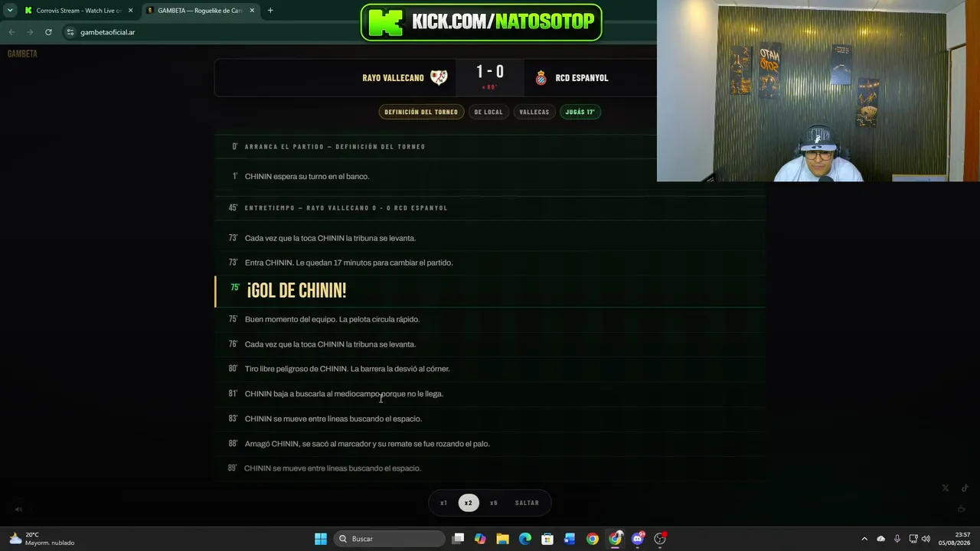Click the 'ENTRETIEMPO' halftime header row
This screenshot has height=551, width=980.
490,207
